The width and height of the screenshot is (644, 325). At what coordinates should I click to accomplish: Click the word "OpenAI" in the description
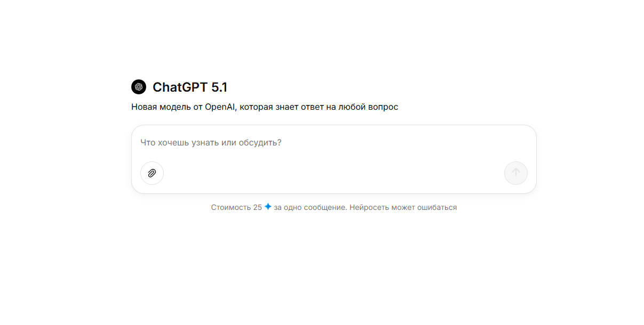[220, 107]
